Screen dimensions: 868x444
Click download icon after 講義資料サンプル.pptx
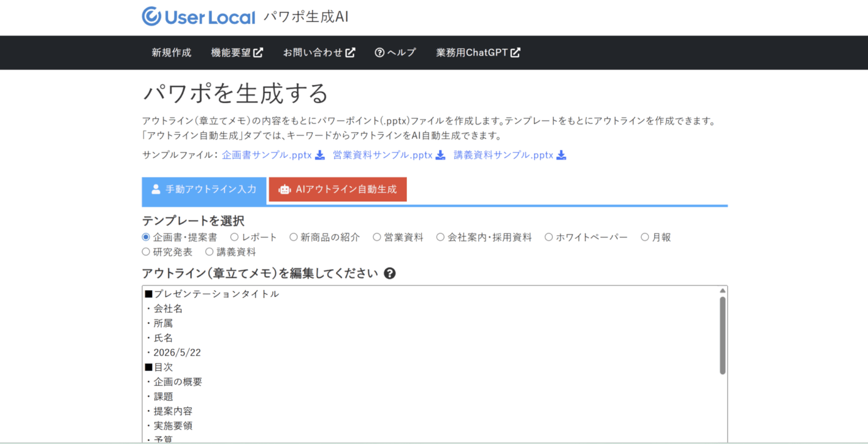tap(561, 155)
